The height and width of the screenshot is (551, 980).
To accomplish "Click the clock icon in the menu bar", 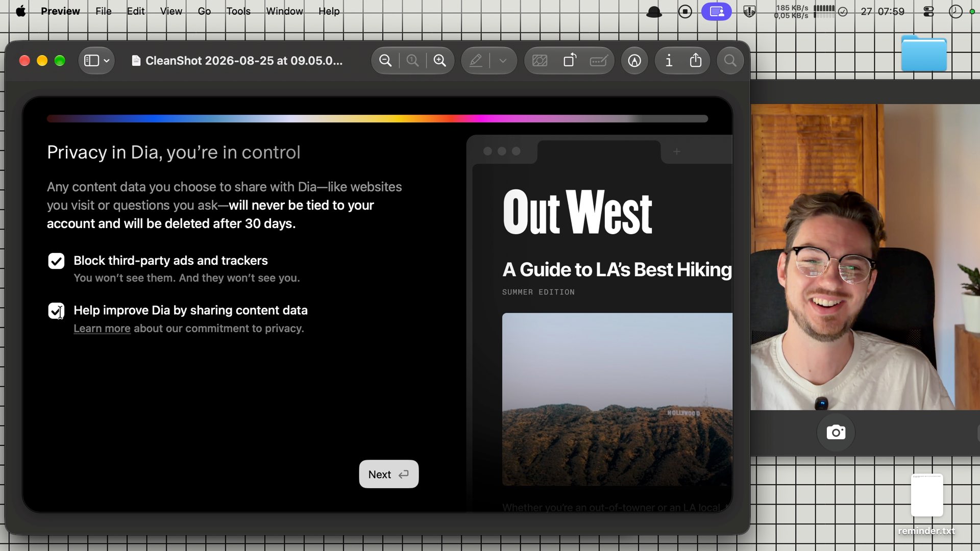I will [x=955, y=12].
